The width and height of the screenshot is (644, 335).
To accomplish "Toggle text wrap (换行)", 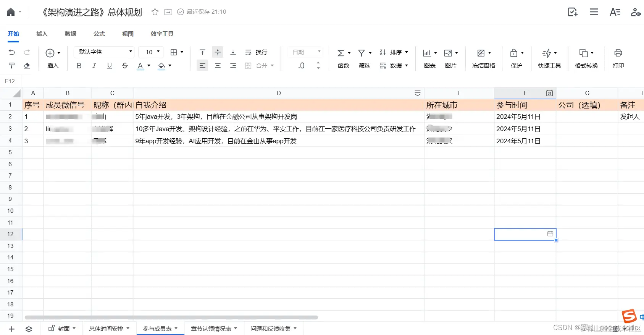I will click(256, 52).
